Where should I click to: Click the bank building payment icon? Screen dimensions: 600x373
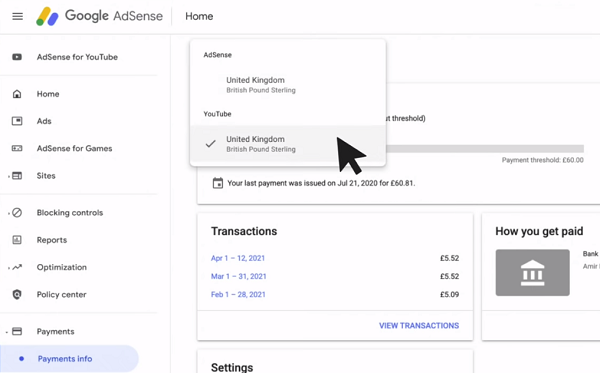pyautogui.click(x=532, y=272)
